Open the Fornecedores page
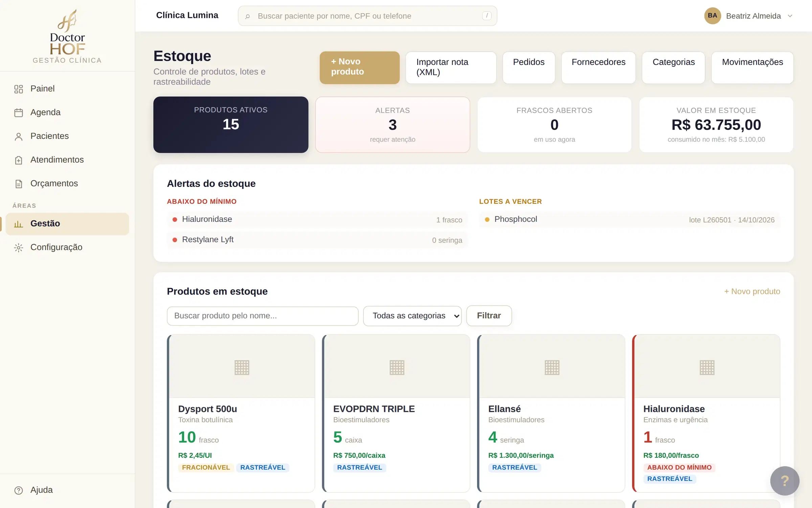812x508 pixels. click(x=598, y=67)
